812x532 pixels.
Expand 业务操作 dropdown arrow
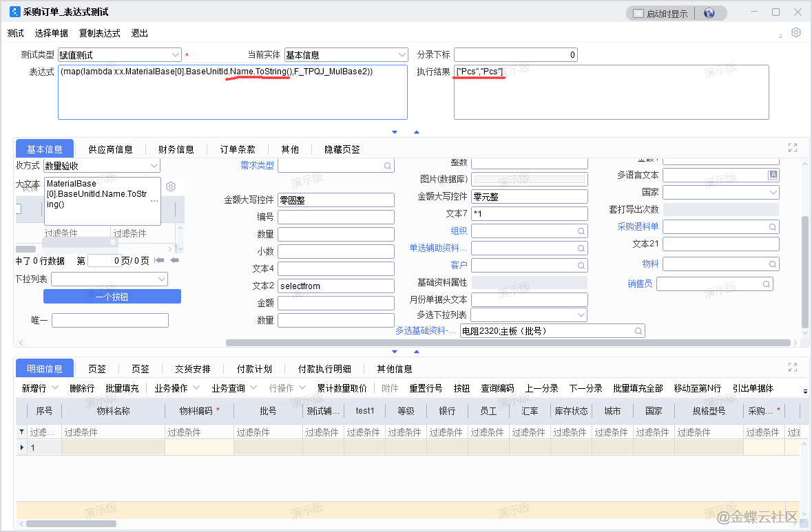pyautogui.click(x=196, y=387)
